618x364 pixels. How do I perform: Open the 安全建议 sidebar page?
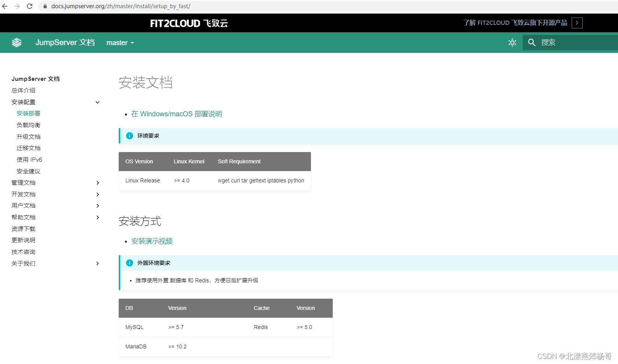28,171
